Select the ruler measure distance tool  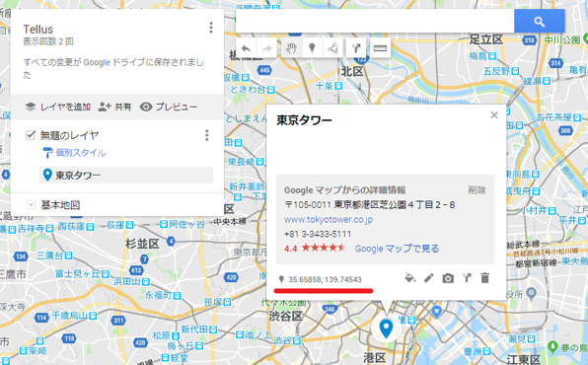click(x=380, y=48)
